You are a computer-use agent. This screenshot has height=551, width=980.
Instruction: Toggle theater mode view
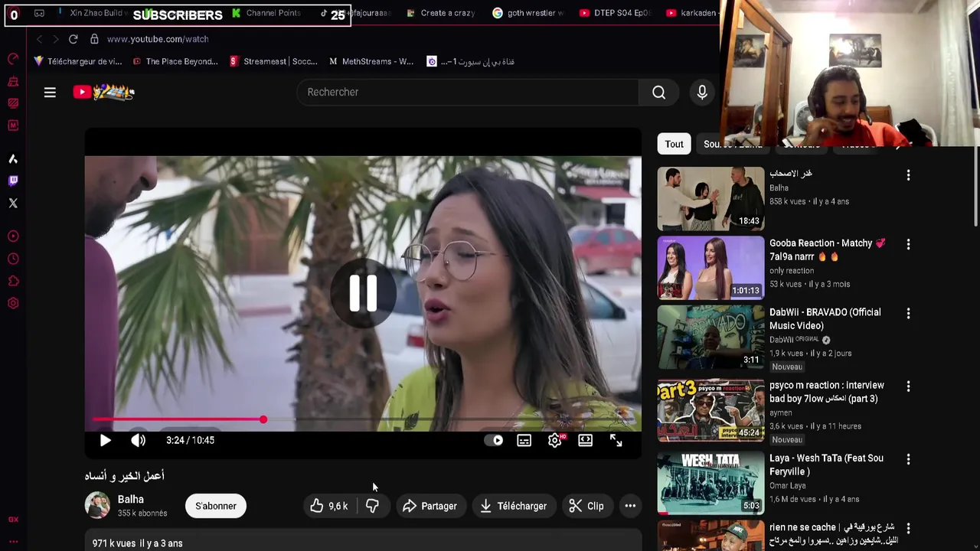(x=585, y=440)
